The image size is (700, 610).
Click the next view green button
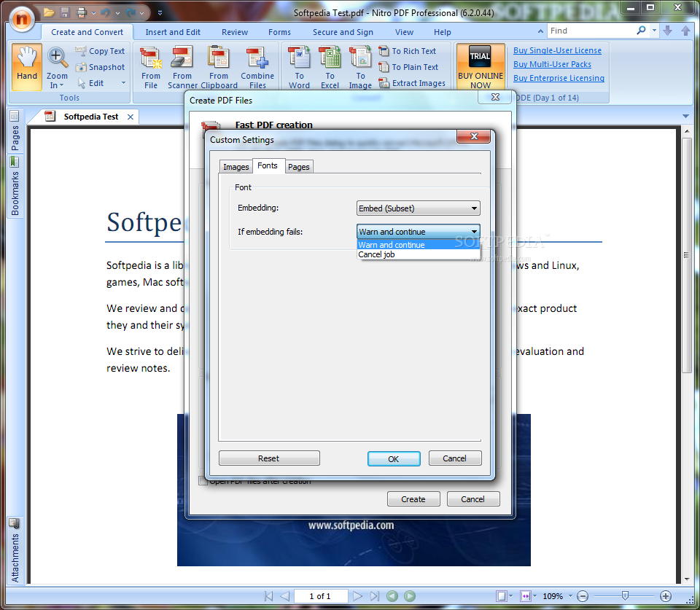point(409,596)
